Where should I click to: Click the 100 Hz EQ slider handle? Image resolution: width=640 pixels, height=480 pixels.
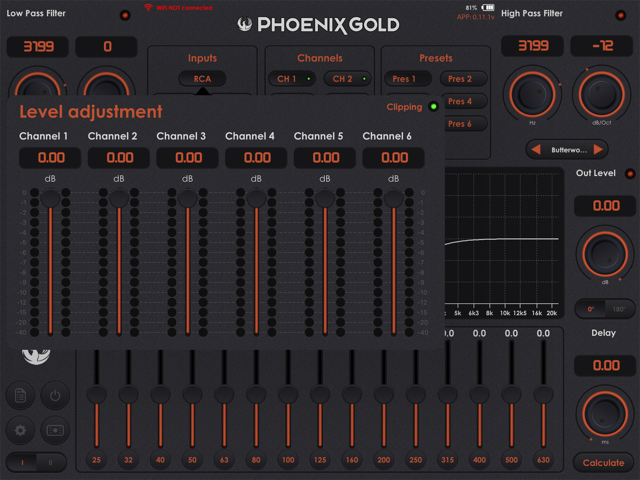point(288,394)
